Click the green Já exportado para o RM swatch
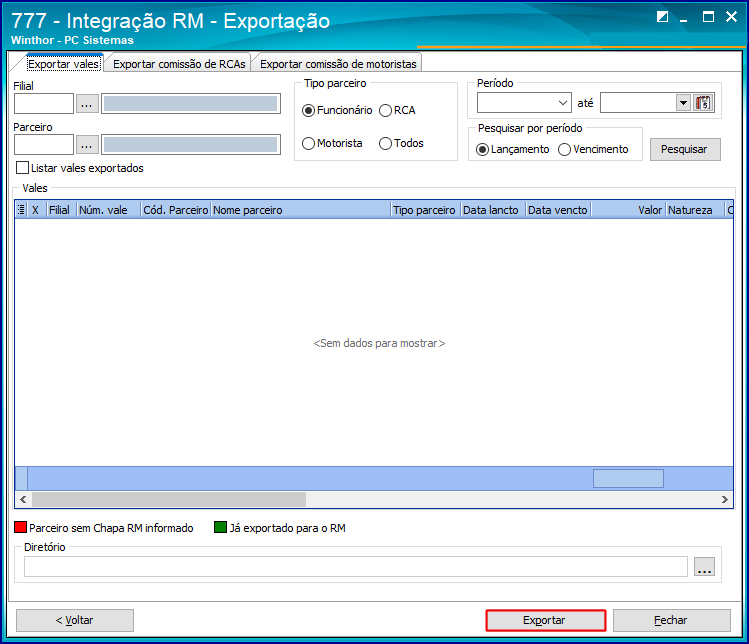 [x=220, y=527]
